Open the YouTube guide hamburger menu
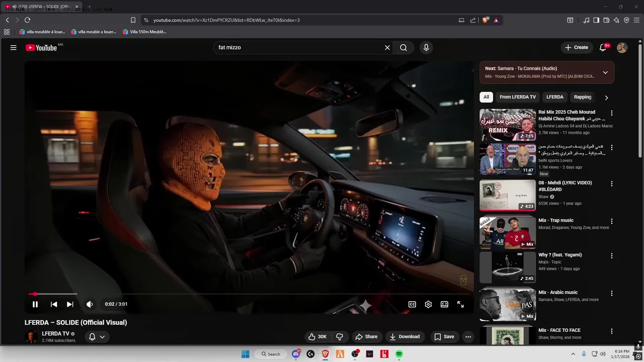 pyautogui.click(x=14, y=48)
